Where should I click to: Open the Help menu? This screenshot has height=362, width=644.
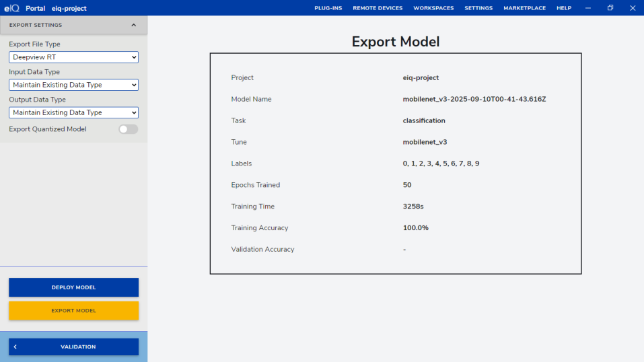coord(564,8)
